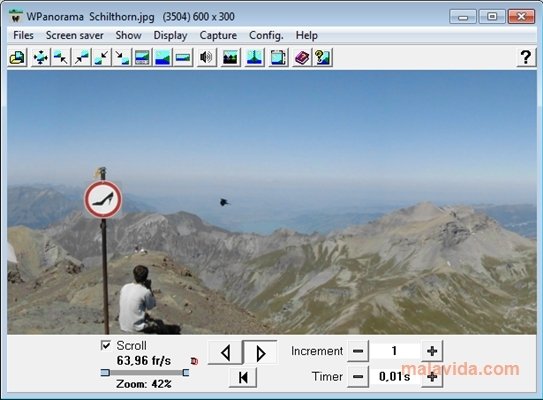Jump to panorama start button
This screenshot has height=400, width=543.
(x=243, y=377)
